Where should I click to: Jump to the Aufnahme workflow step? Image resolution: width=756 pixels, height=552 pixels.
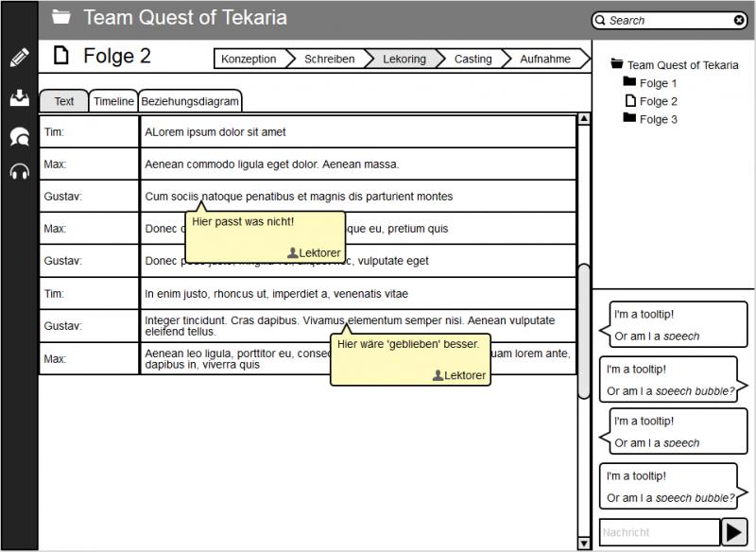point(545,59)
